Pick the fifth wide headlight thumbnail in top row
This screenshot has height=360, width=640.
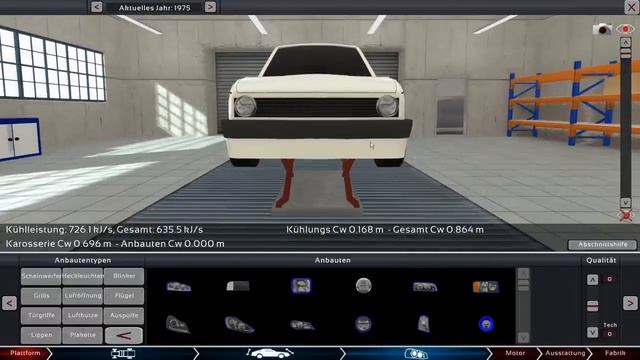coord(424,287)
